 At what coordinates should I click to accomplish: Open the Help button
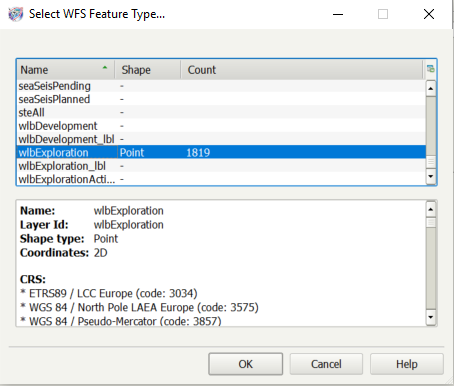[407, 364]
